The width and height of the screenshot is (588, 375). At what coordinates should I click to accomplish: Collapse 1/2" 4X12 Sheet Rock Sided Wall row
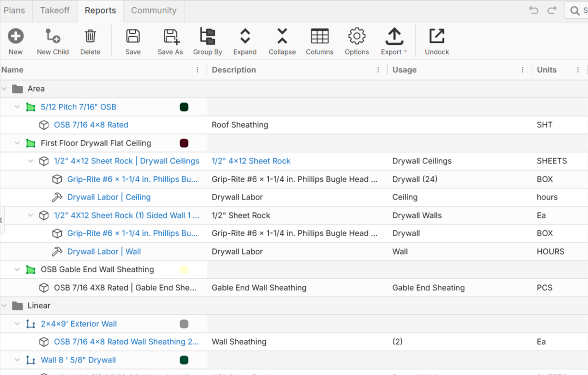(31, 215)
